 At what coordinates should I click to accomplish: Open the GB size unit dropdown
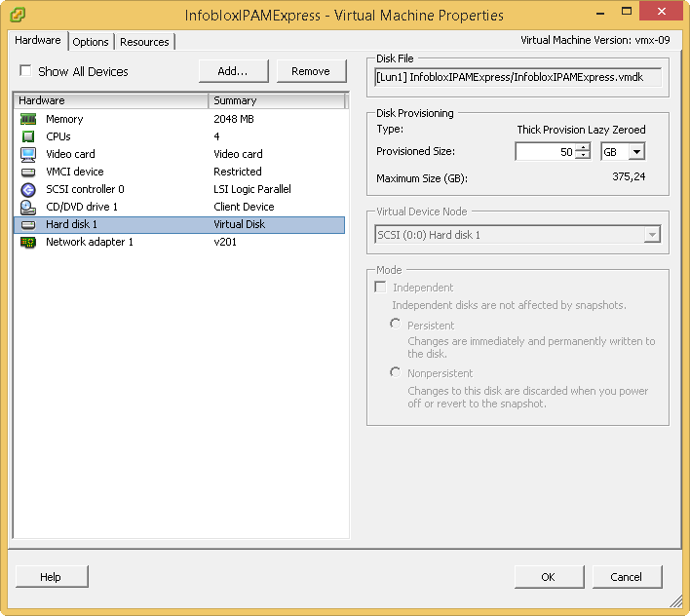click(x=635, y=152)
